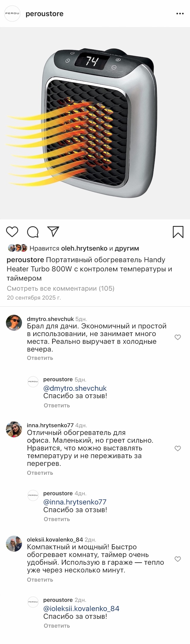
Task: View oleh.hrytsenko's profile from likes
Action: [x=84, y=248]
